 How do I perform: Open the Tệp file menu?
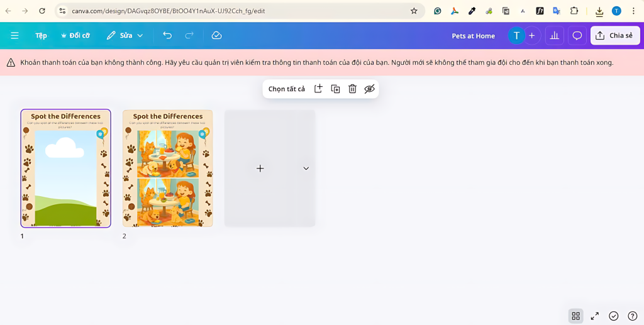coord(41,36)
